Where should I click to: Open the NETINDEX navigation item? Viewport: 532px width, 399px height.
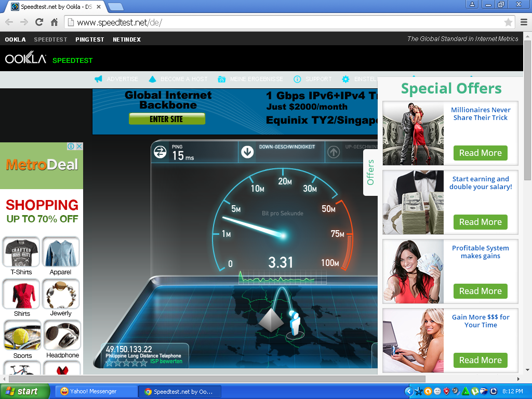click(127, 39)
